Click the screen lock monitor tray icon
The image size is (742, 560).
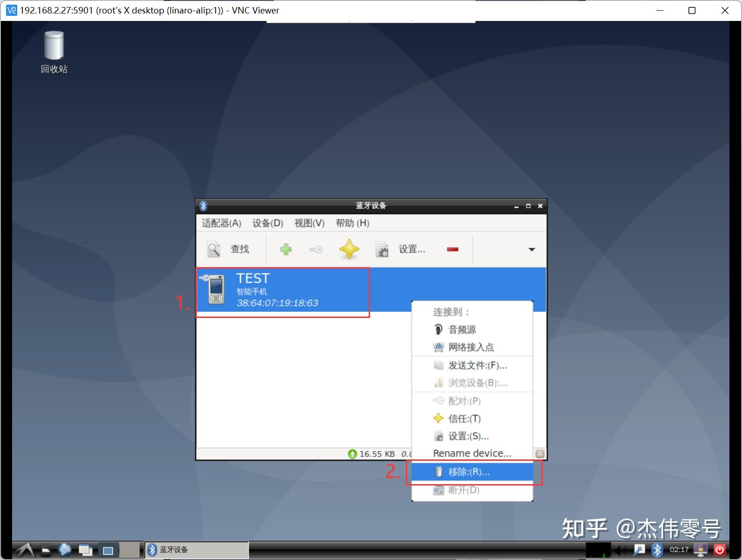(701, 550)
